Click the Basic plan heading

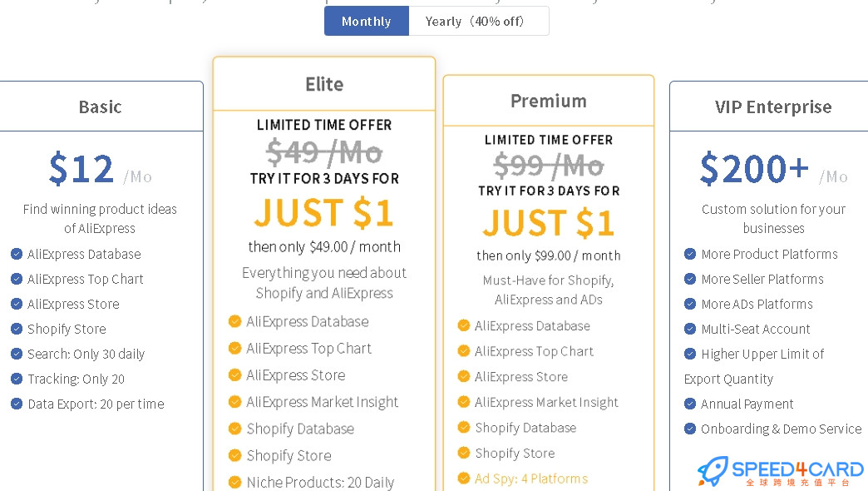pos(101,107)
